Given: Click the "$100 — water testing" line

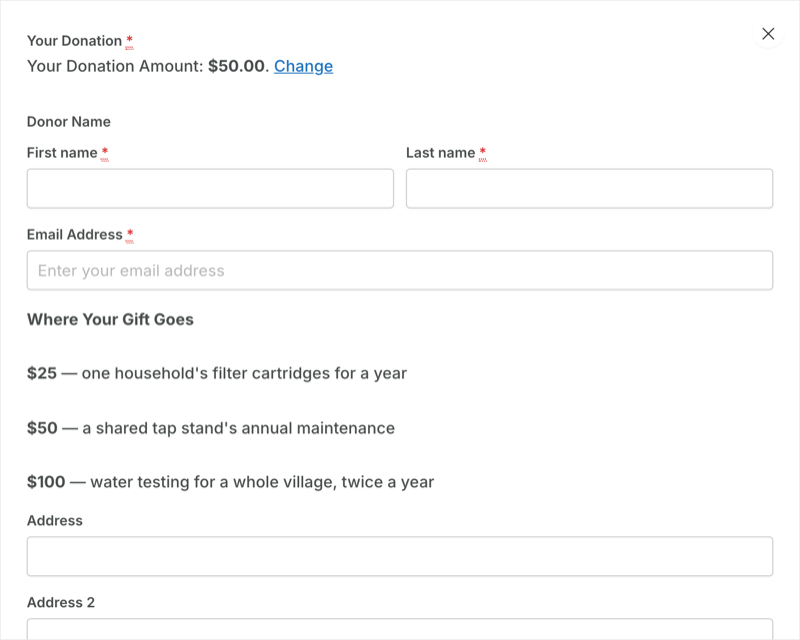Looking at the screenshot, I should pos(231,482).
